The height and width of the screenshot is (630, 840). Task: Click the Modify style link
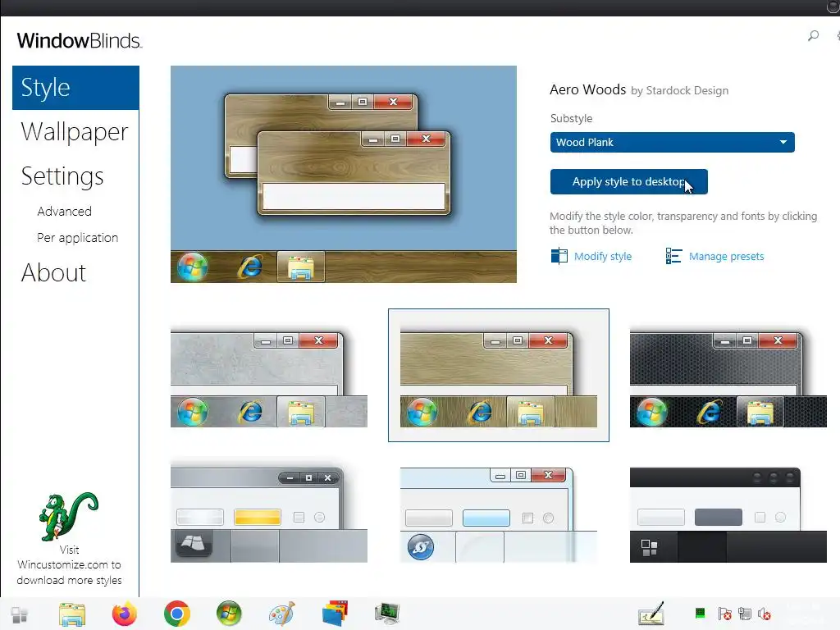coord(603,257)
